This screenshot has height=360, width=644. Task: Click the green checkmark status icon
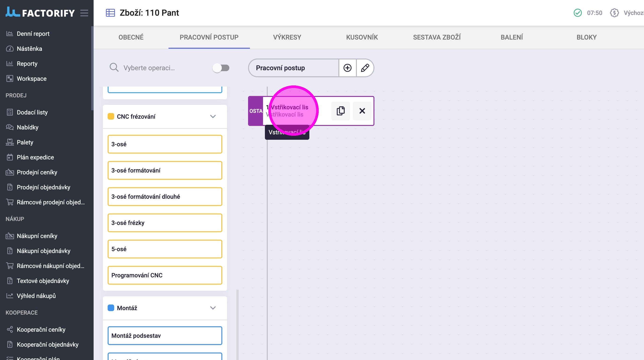point(578,13)
